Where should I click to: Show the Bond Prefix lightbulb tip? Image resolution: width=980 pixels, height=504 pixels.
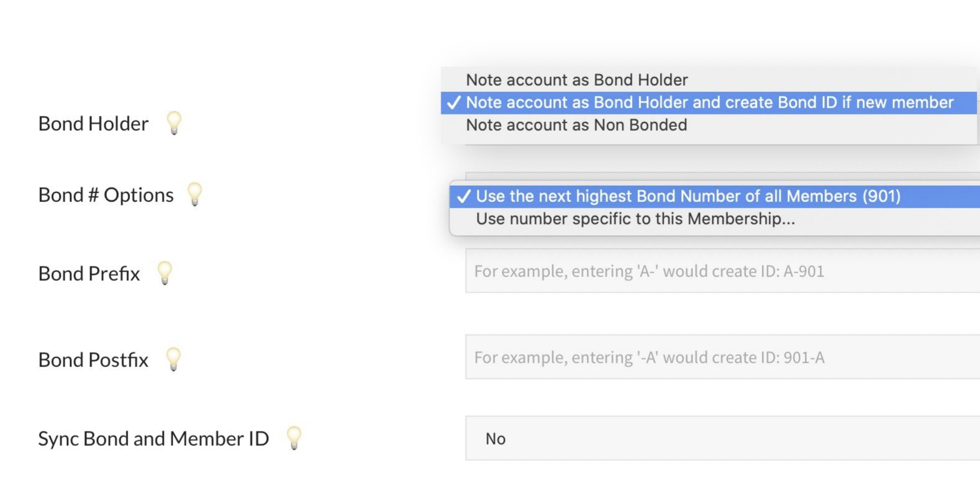coord(164,272)
